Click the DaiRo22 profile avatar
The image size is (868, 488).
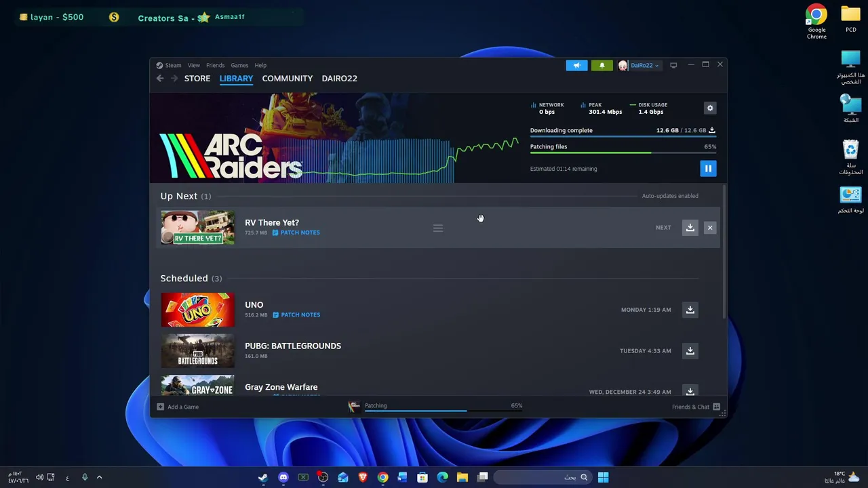(x=623, y=65)
